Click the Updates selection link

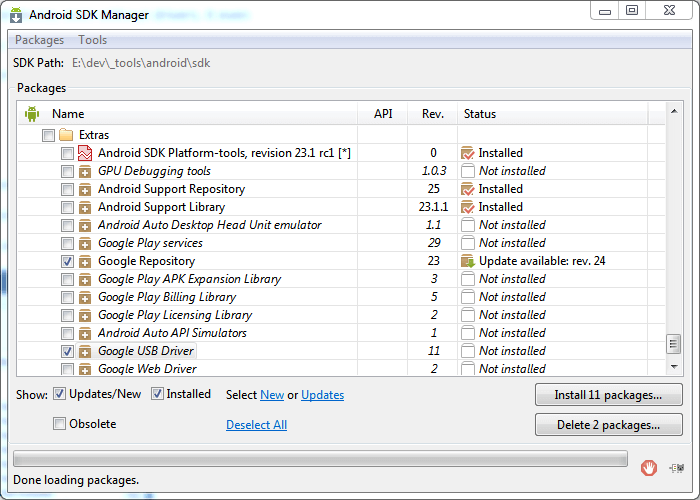click(x=322, y=395)
